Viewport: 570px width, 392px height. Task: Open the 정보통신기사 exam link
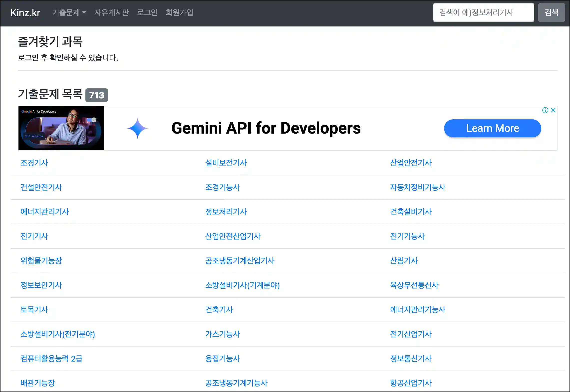(411, 359)
